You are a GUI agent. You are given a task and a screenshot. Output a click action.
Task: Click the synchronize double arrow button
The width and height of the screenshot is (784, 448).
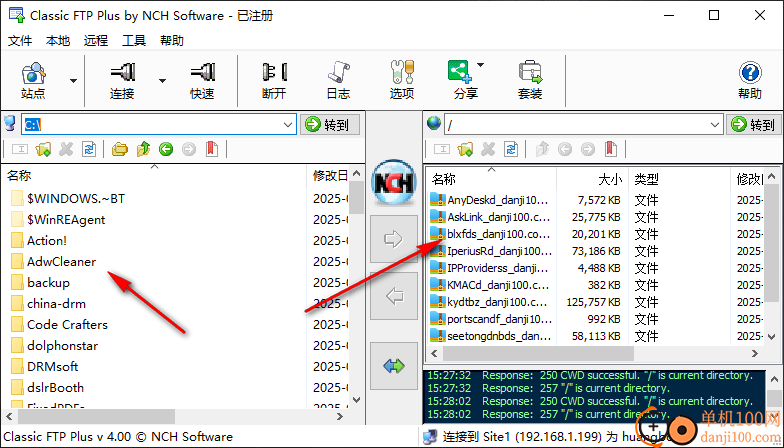(394, 366)
